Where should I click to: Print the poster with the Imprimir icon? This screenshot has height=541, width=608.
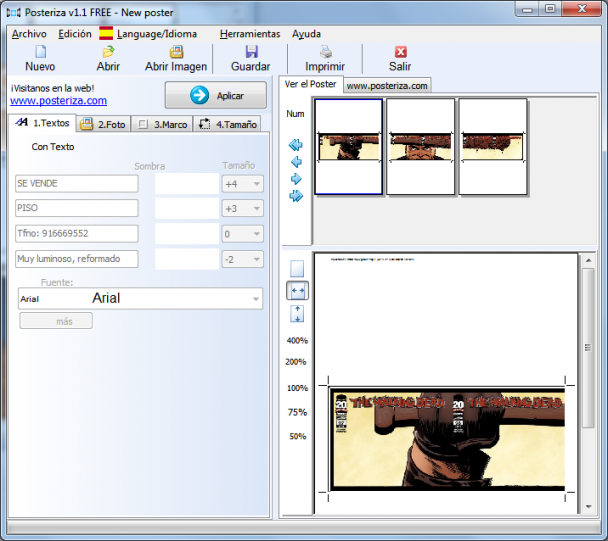[325, 52]
